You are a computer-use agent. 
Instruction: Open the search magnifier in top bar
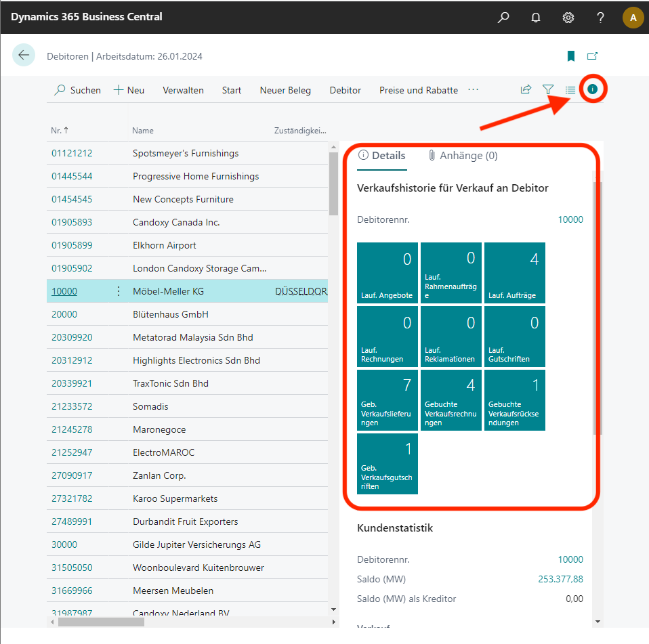503,18
